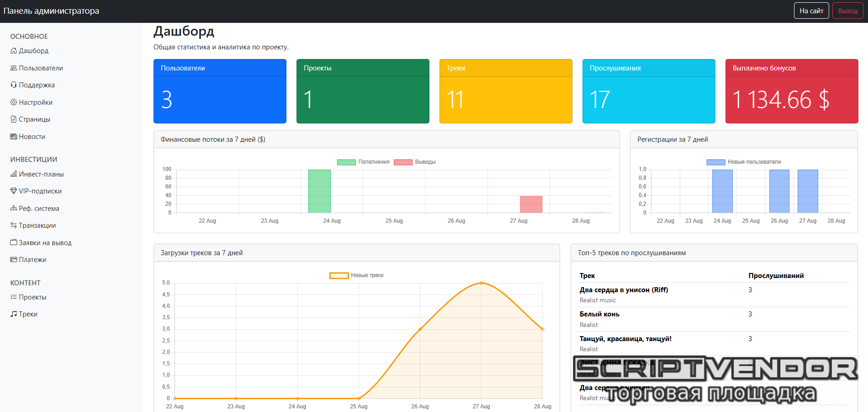The width and height of the screenshot is (868, 412).
Task: Click the red Выход logout button
Action: point(847,11)
